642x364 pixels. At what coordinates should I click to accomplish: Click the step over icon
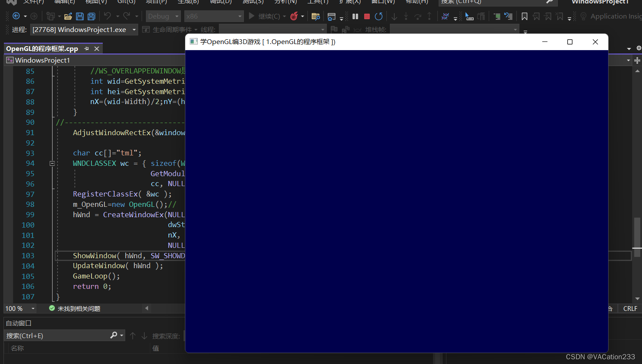(417, 16)
